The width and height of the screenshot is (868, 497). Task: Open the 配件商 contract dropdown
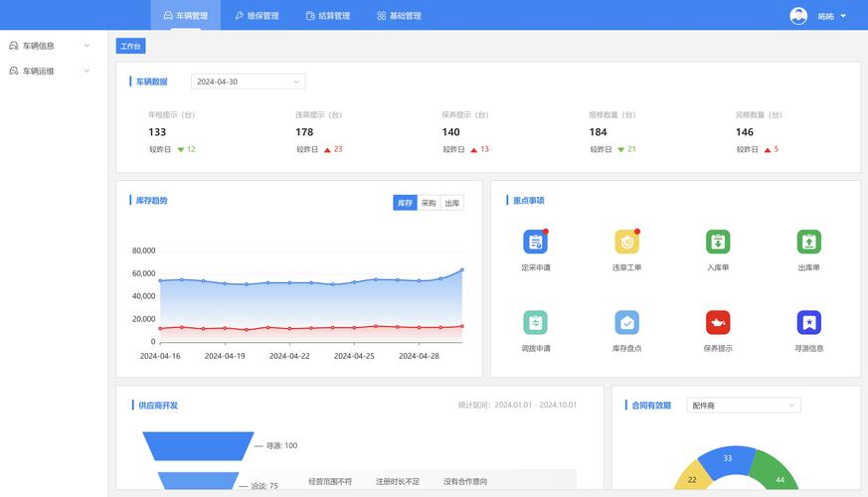click(743, 406)
